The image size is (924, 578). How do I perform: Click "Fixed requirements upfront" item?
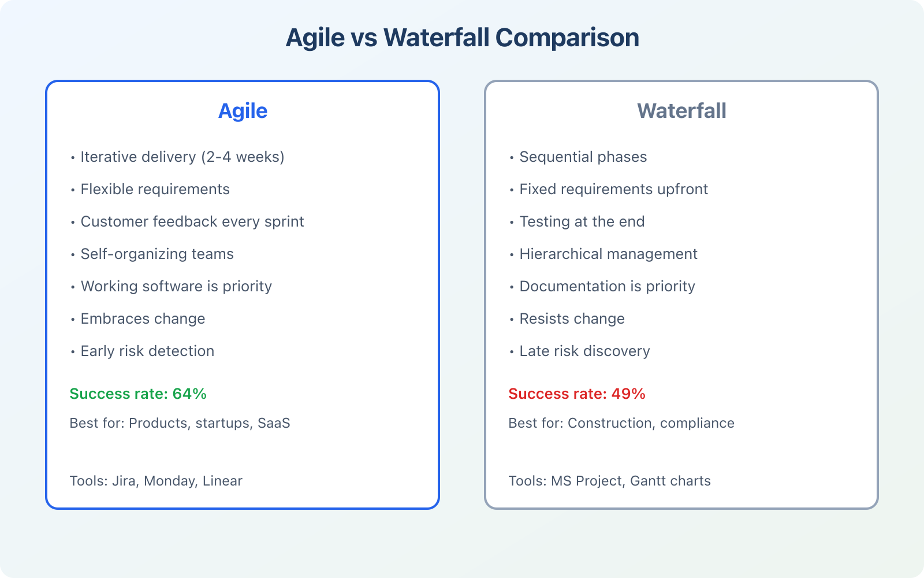pos(613,190)
